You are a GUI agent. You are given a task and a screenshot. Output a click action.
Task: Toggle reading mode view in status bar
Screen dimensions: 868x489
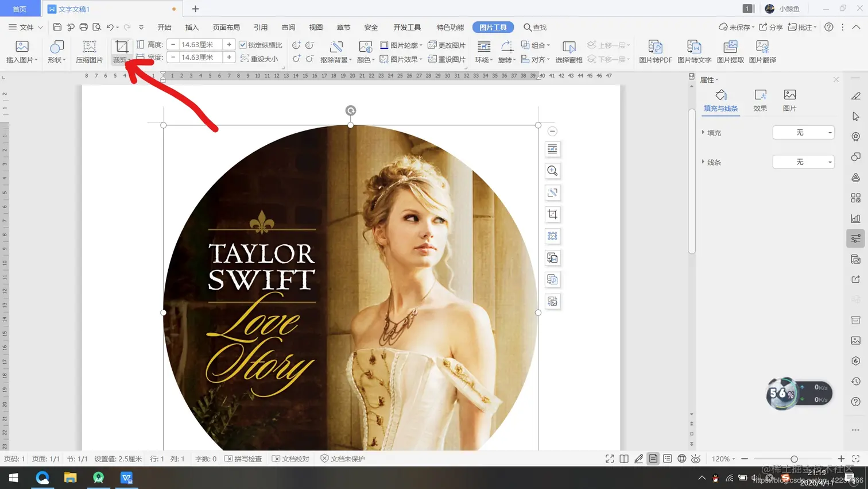(624, 459)
